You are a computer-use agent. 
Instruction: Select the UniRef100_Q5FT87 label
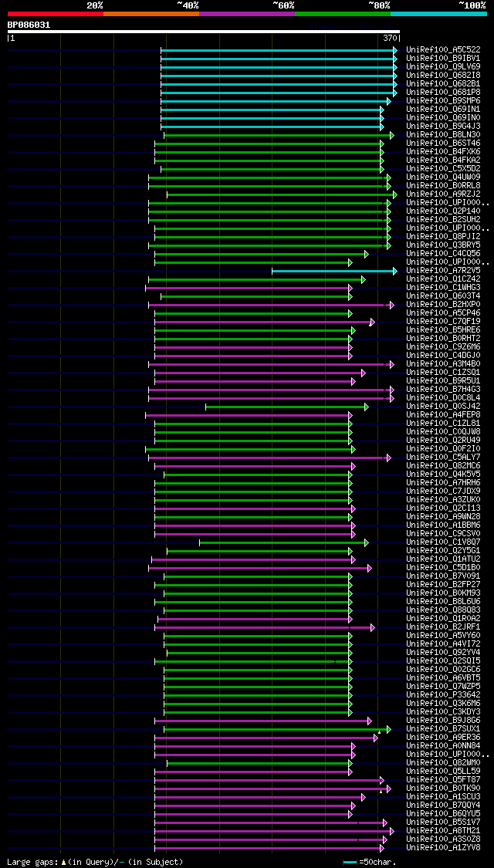(443, 779)
